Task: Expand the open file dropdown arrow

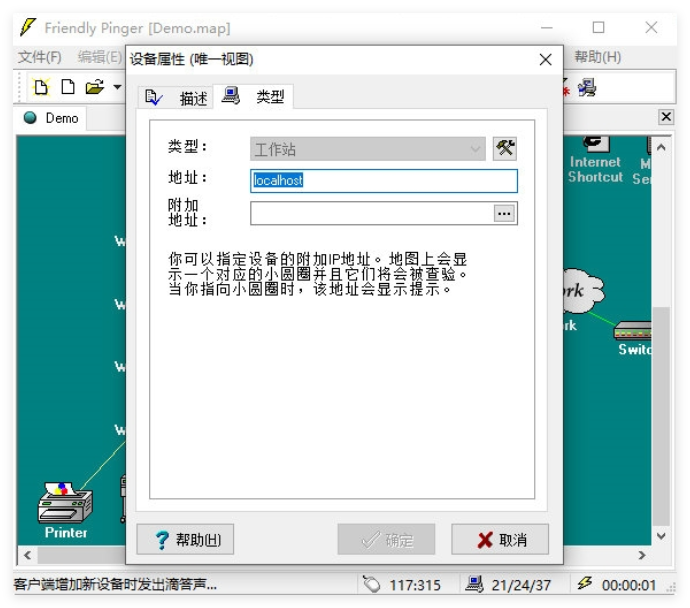Action: click(117, 87)
